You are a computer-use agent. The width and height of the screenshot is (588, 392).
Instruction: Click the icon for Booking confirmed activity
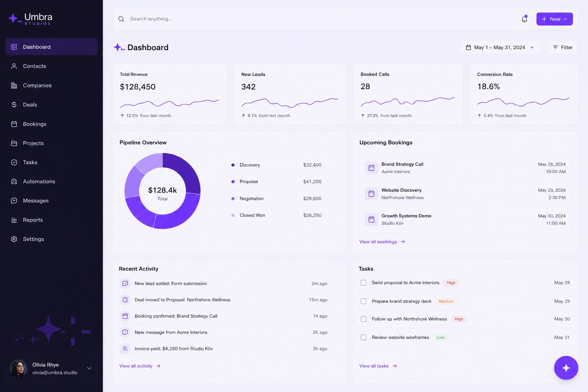pos(125,316)
